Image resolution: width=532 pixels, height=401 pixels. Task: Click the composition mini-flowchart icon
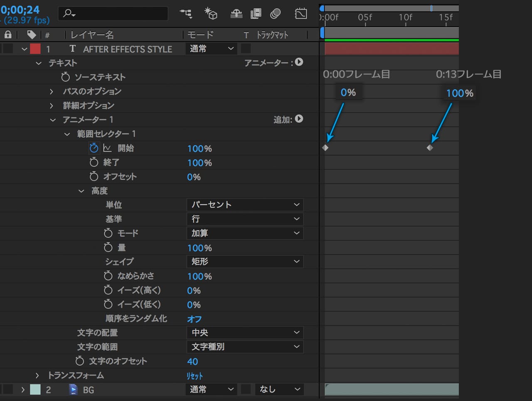click(186, 14)
